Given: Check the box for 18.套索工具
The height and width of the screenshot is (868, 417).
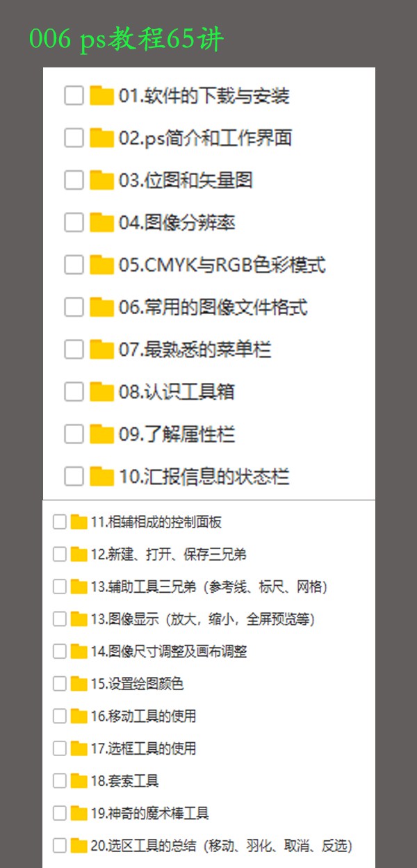Looking at the screenshot, I should pos(60,780).
